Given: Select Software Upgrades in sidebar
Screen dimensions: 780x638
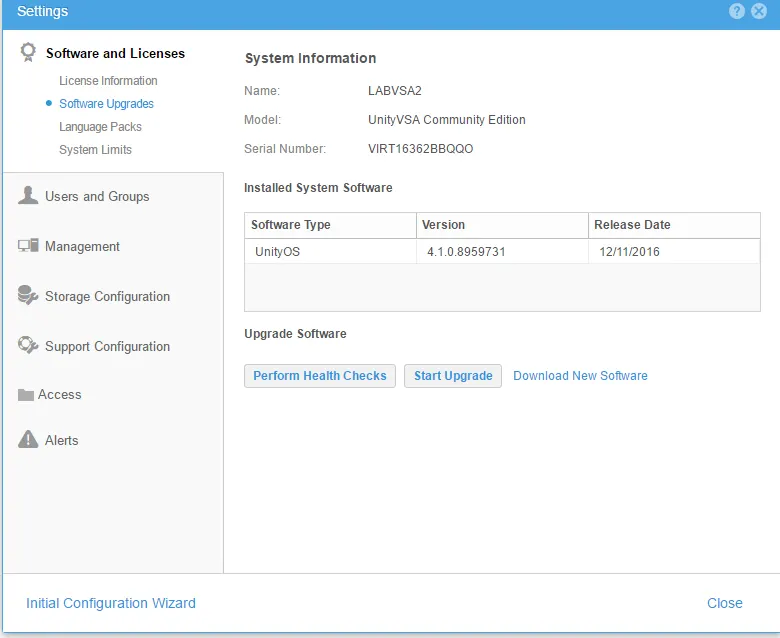Looking at the screenshot, I should (x=106, y=103).
